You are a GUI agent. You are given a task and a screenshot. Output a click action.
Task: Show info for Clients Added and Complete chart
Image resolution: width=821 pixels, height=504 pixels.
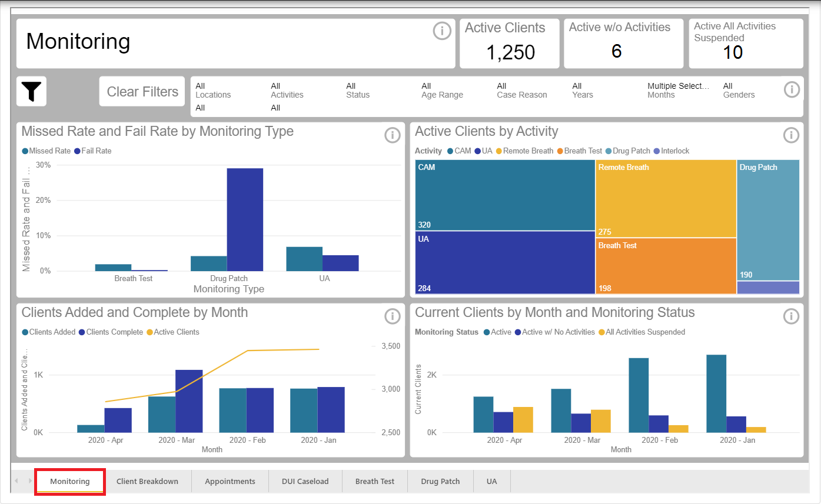click(392, 316)
